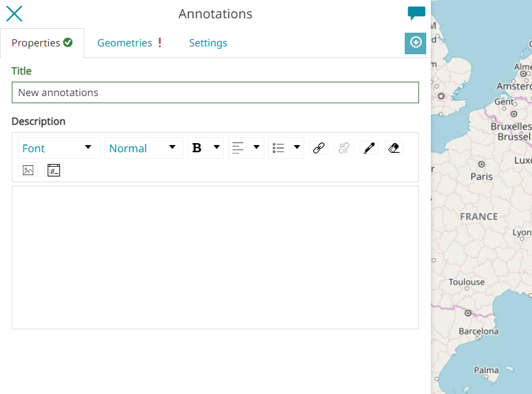Click the insert link icon

319,148
